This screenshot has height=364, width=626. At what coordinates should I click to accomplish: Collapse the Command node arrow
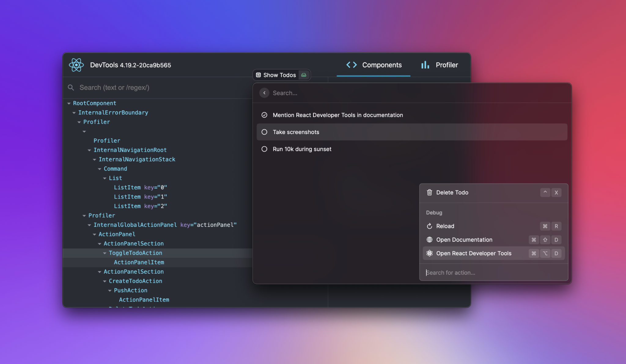pyautogui.click(x=100, y=169)
